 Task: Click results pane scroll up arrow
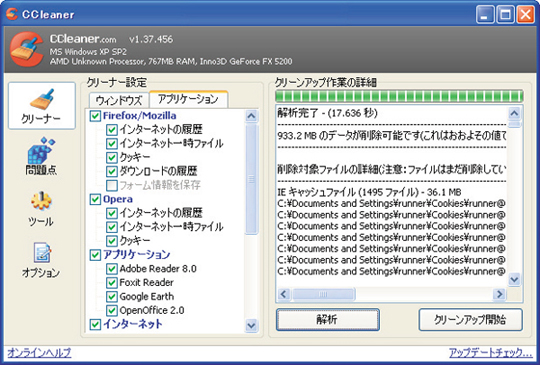(515, 113)
